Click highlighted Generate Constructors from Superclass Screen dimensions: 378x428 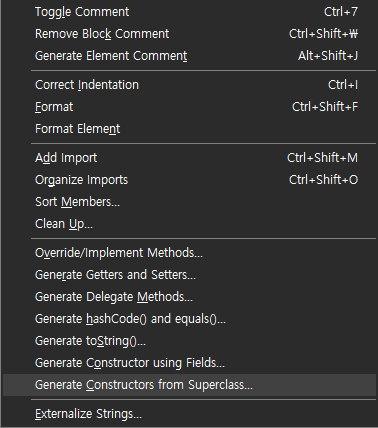189,385
